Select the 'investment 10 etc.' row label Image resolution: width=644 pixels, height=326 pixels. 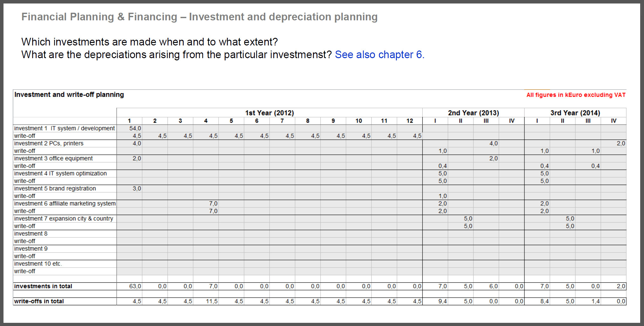coord(38,264)
